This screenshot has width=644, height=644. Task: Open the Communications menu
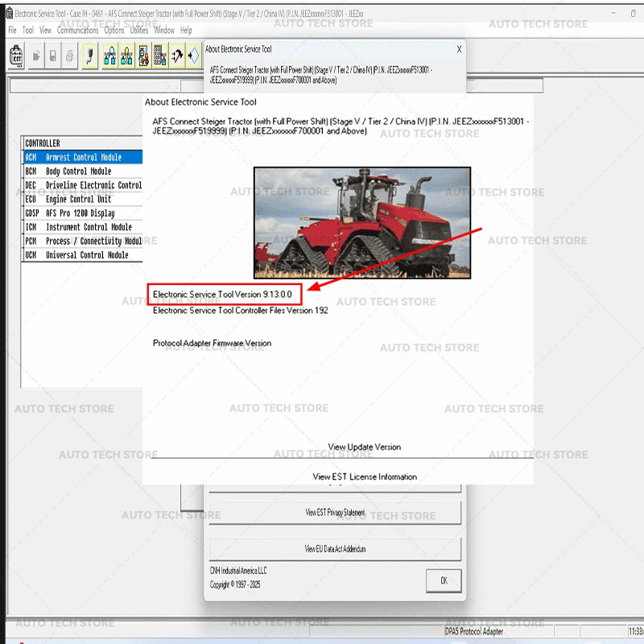[77, 30]
